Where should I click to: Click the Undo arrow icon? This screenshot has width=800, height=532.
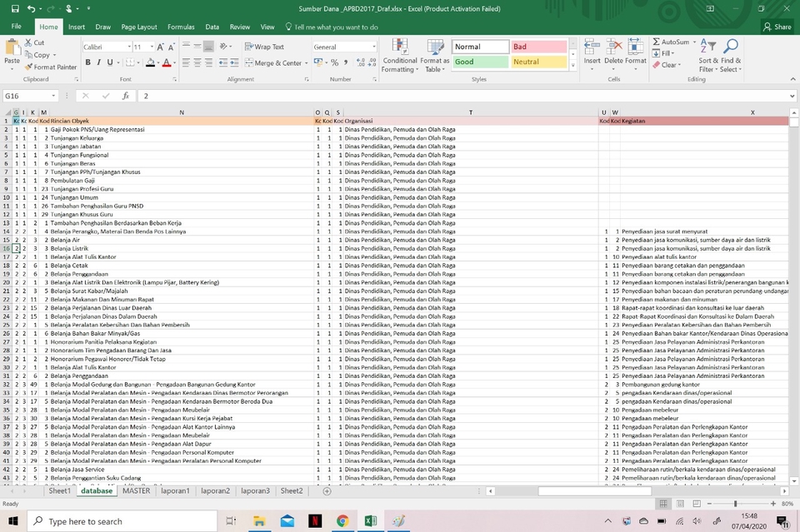[x=31, y=8]
